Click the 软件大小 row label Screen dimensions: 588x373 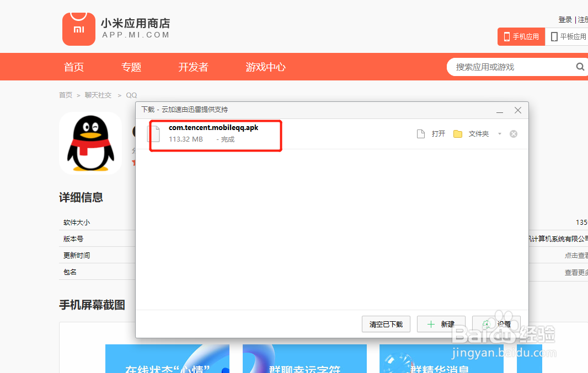77,223
